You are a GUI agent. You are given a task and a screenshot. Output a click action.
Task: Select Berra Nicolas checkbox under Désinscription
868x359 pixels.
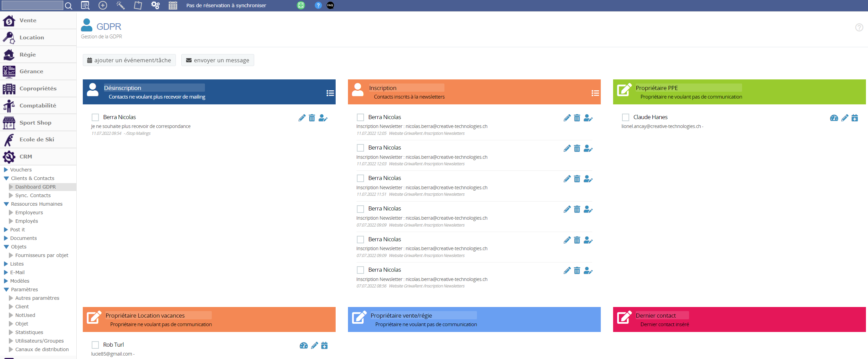pos(95,117)
